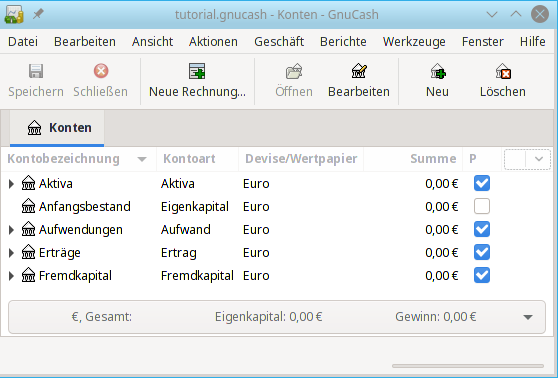Open the Hilfe menu
Viewport: 558px width, 378px height.
(x=532, y=42)
